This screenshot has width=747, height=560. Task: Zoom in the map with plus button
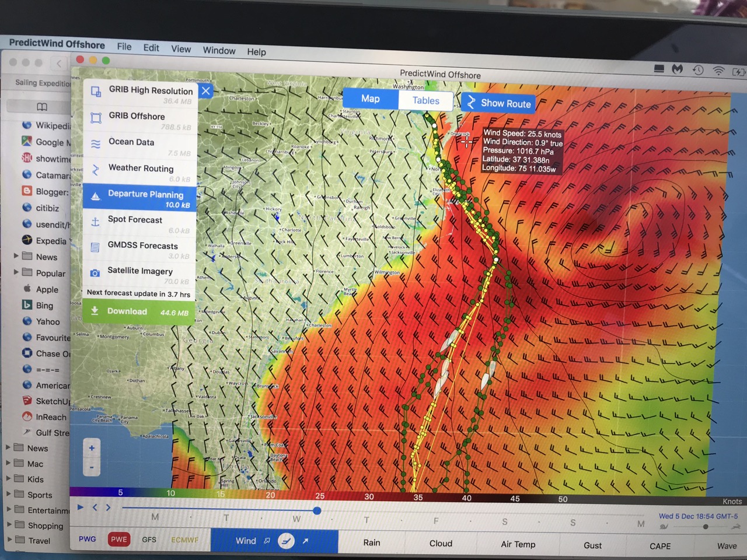coord(92,448)
